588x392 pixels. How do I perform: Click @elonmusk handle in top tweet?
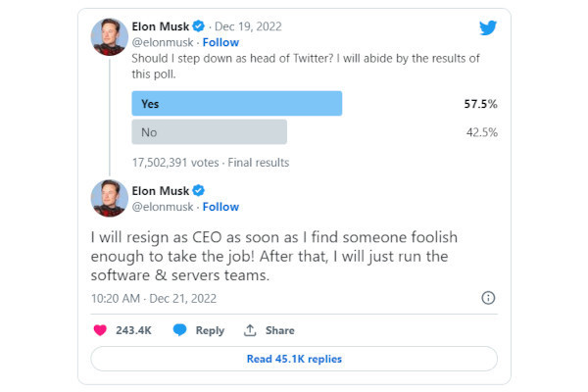pos(163,42)
